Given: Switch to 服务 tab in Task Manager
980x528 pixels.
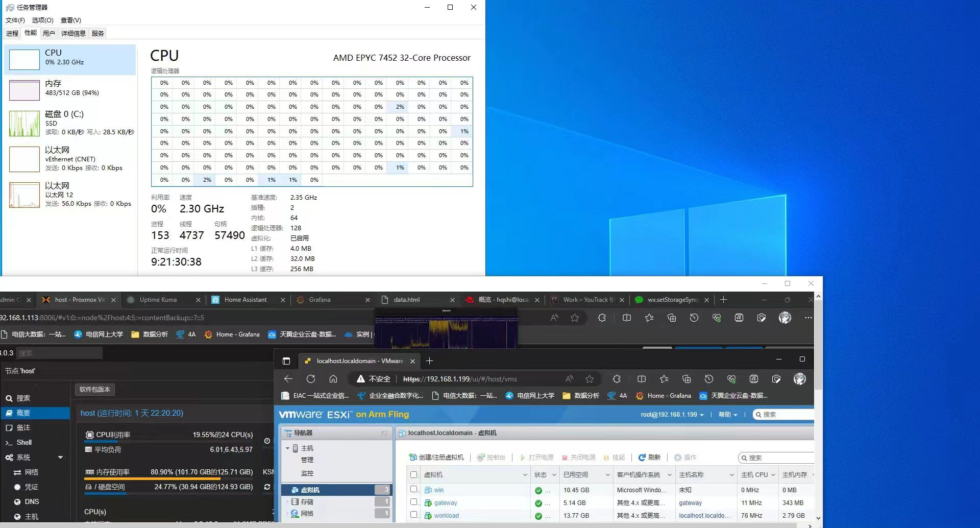Looking at the screenshot, I should (x=98, y=33).
